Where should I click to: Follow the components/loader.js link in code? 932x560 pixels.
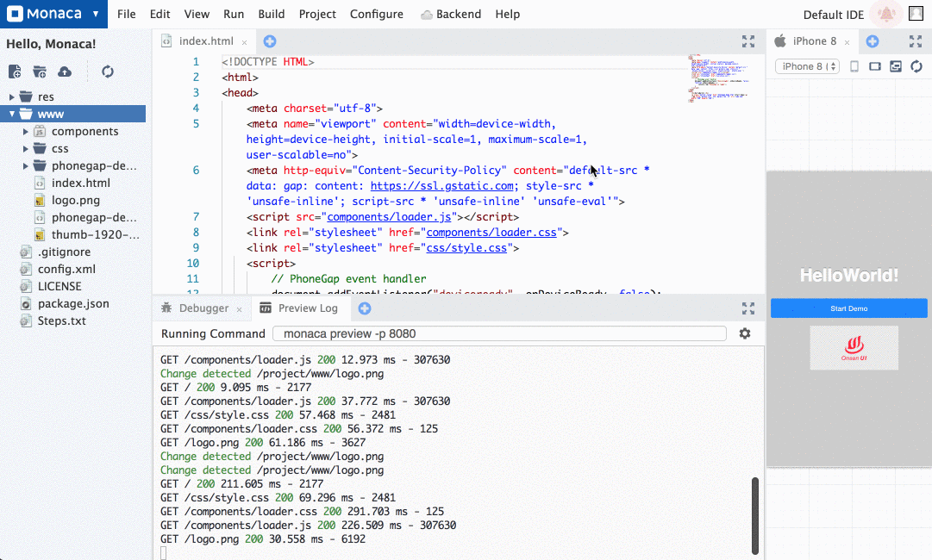[389, 217]
